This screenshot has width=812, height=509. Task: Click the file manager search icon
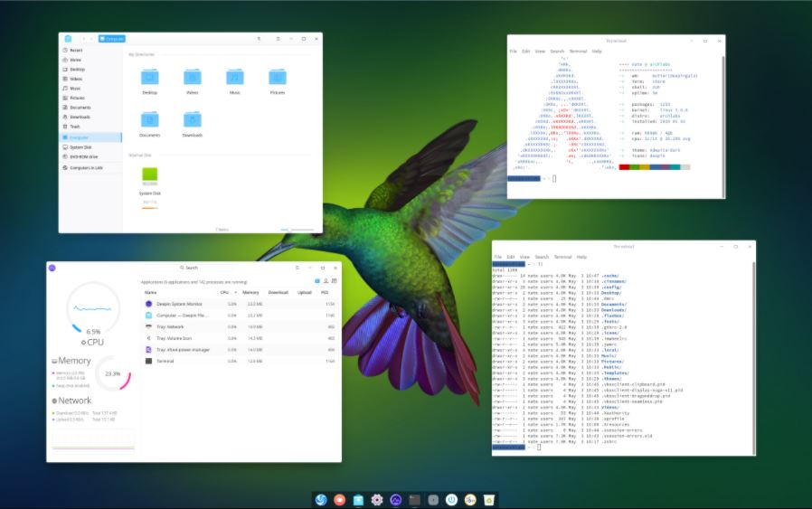[259, 38]
